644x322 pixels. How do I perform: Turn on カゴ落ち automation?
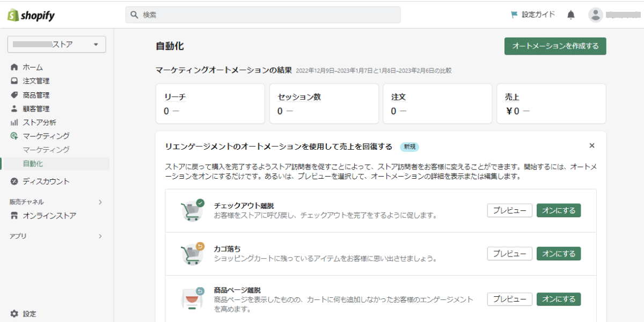(x=559, y=253)
